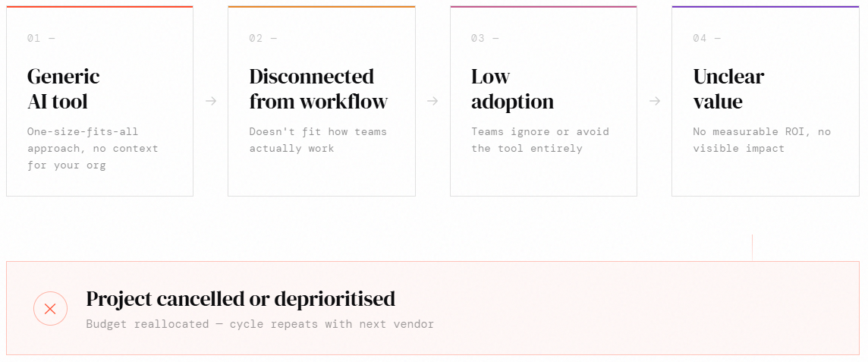Click "Doesn't fit how teams actually work" text
868x362 pixels.
coord(318,140)
